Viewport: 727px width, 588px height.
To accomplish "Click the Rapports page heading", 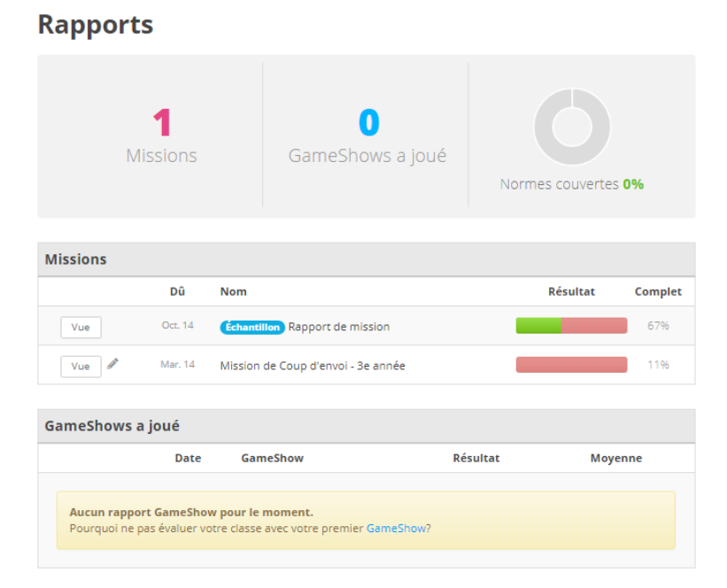I will pos(96,25).
